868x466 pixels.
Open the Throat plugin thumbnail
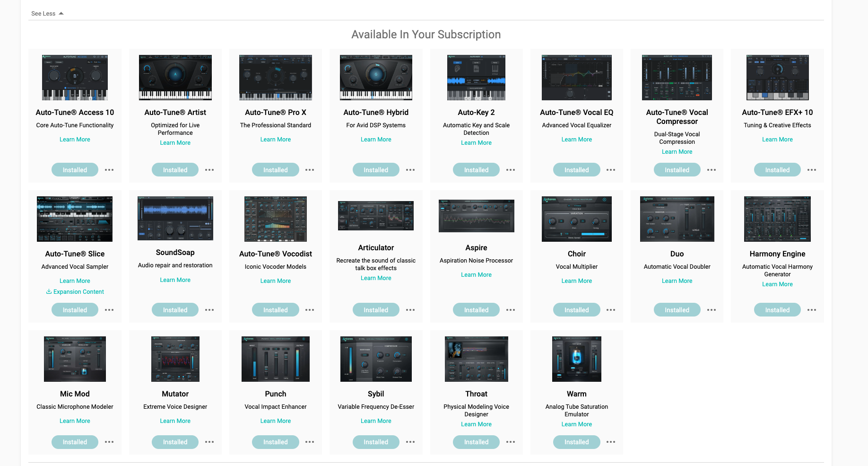tap(476, 359)
